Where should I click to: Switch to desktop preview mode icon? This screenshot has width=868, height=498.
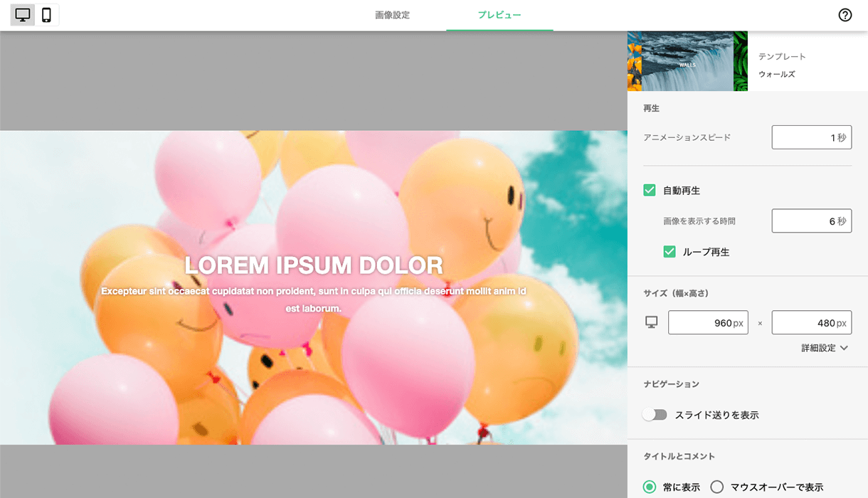point(23,15)
